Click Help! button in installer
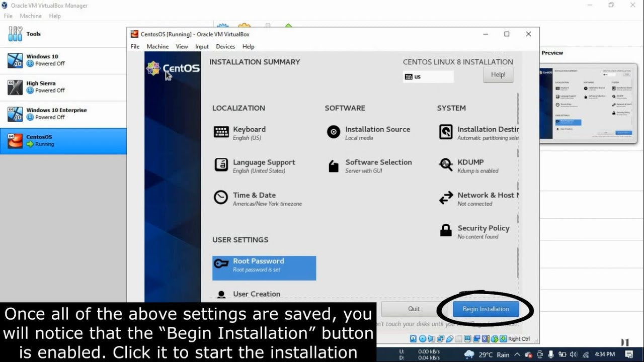Screen dimensions: 644x362 tap(498, 75)
